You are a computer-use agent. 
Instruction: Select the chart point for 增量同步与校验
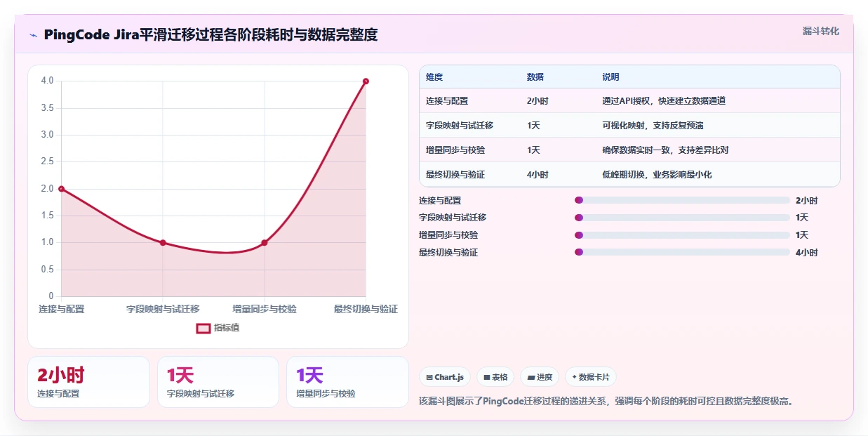265,243
